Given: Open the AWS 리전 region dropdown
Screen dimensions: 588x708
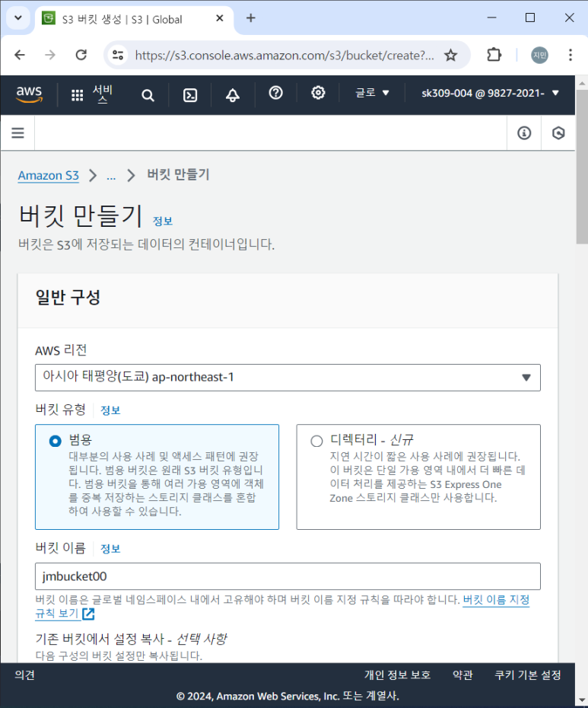Looking at the screenshot, I should tap(288, 378).
